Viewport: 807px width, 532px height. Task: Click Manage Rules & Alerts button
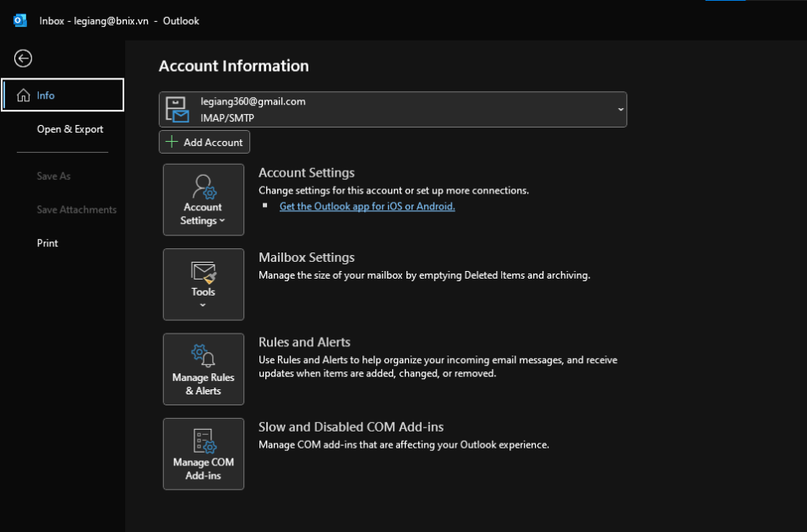(204, 369)
